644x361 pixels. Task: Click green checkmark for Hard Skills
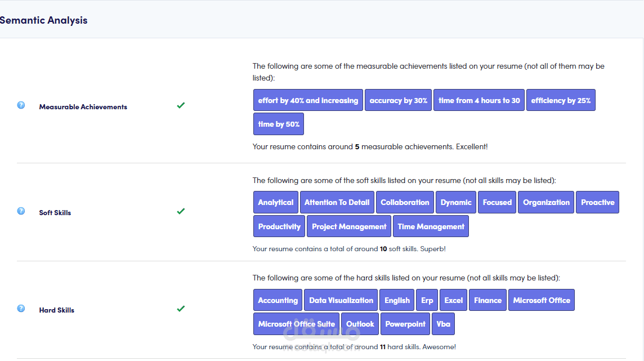click(181, 309)
